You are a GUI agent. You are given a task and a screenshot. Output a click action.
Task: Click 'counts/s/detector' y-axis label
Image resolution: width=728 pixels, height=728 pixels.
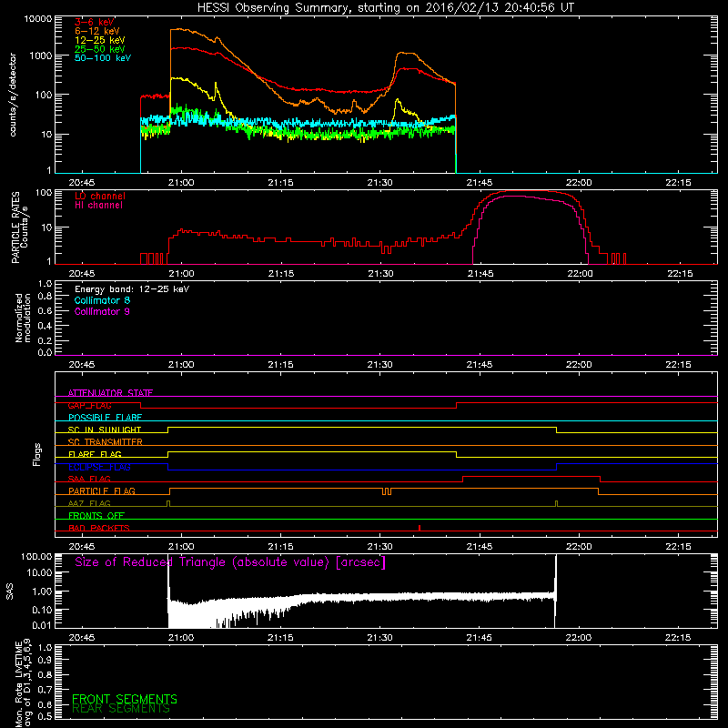(13, 95)
